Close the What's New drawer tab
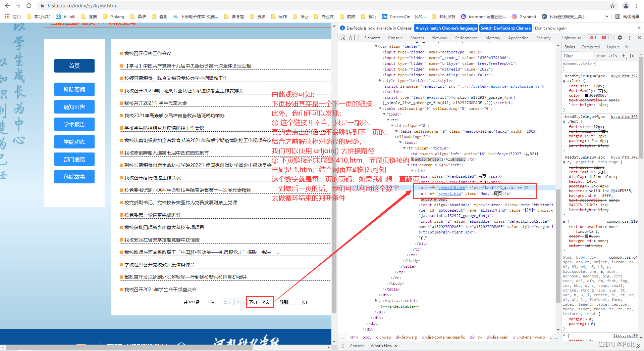This screenshot has width=644, height=351. [x=395, y=346]
